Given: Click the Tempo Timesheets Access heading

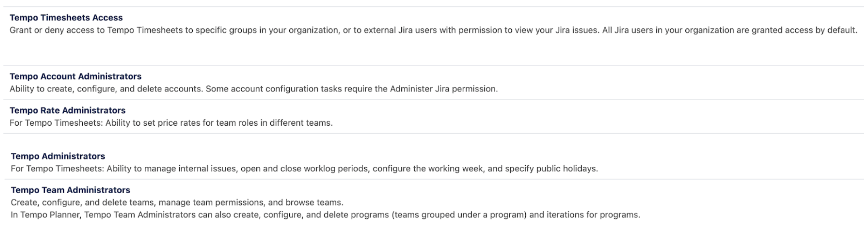Looking at the screenshot, I should [66, 18].
